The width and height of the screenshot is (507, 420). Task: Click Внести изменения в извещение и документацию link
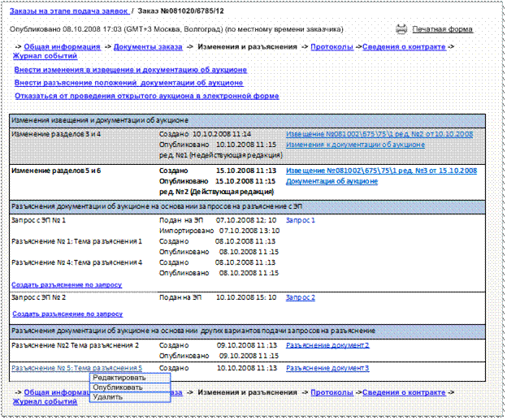pyautogui.click(x=131, y=70)
